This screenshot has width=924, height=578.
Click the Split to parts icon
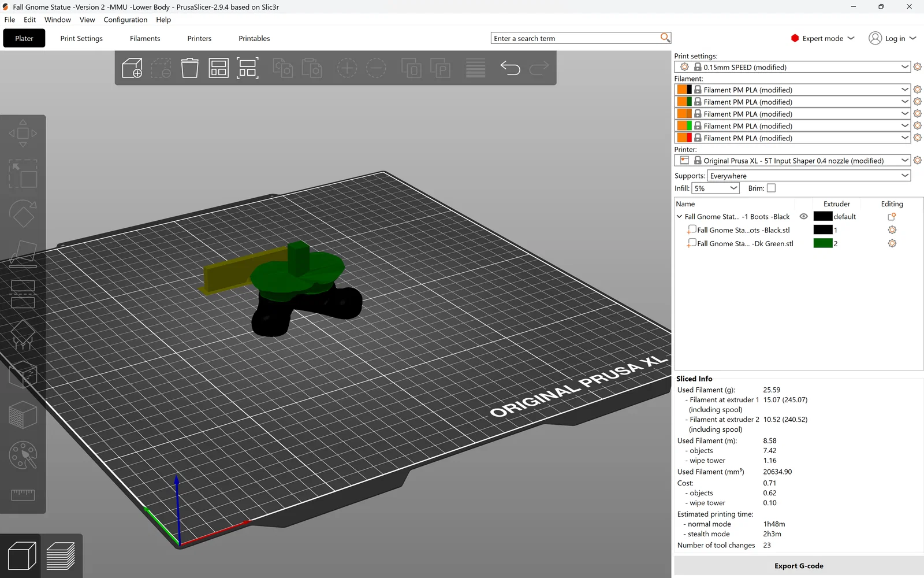(x=440, y=68)
